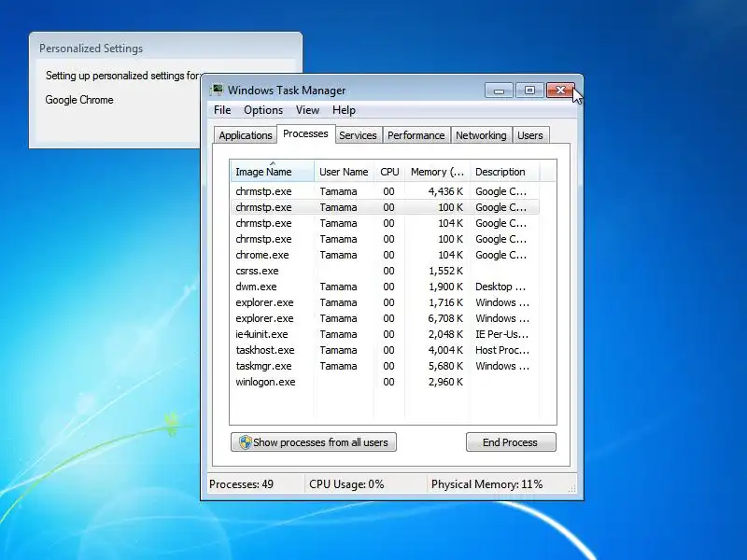Open the View menu
This screenshot has height=560, width=747.
pos(307,110)
